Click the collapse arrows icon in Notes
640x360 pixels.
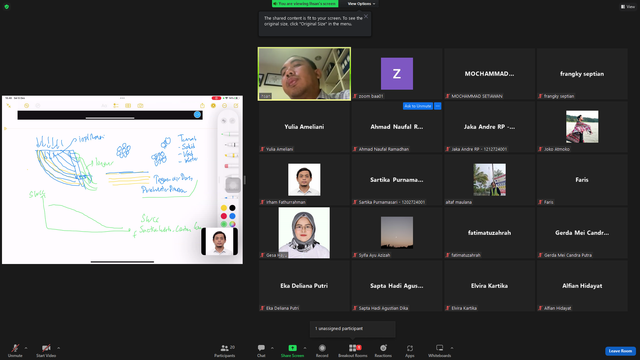tap(9, 106)
